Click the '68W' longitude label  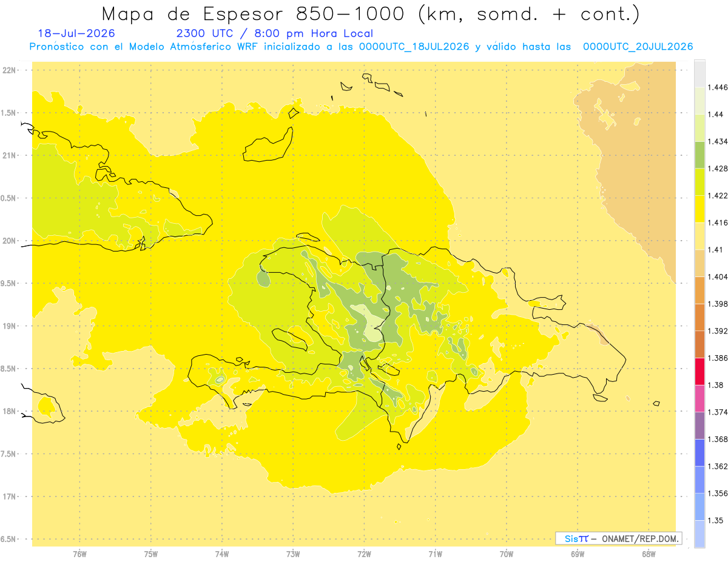coord(649,554)
